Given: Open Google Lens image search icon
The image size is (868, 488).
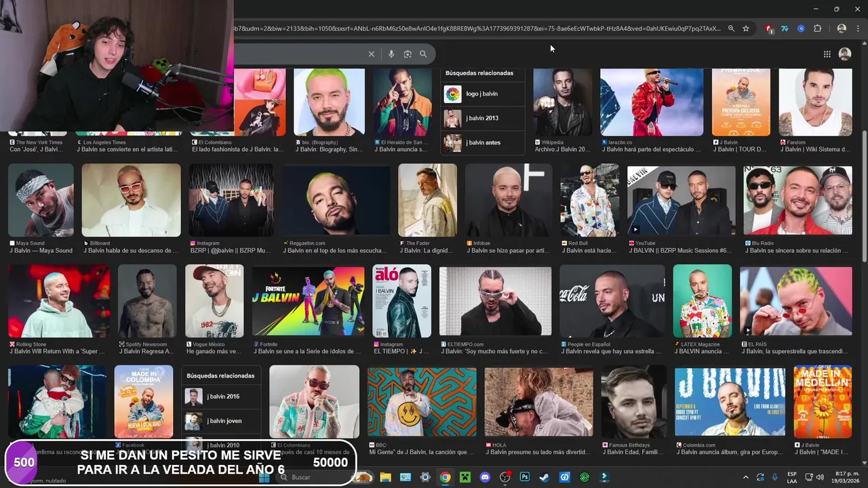Looking at the screenshot, I should (408, 54).
